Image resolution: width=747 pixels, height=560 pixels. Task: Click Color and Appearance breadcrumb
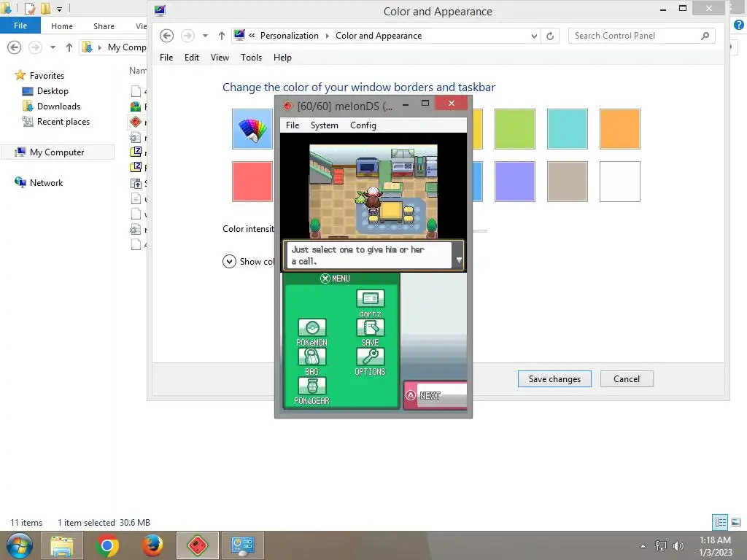[379, 36]
